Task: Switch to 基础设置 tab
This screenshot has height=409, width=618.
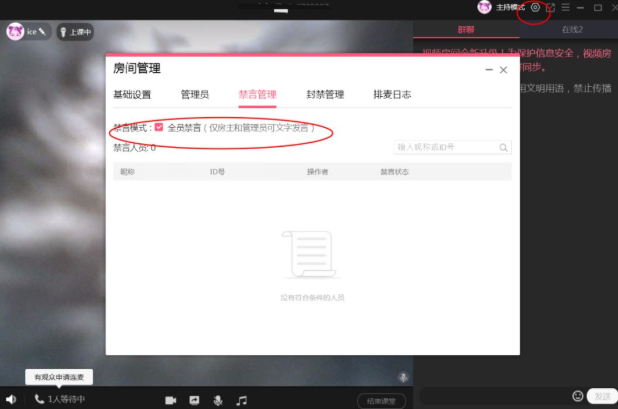Action: (132, 95)
